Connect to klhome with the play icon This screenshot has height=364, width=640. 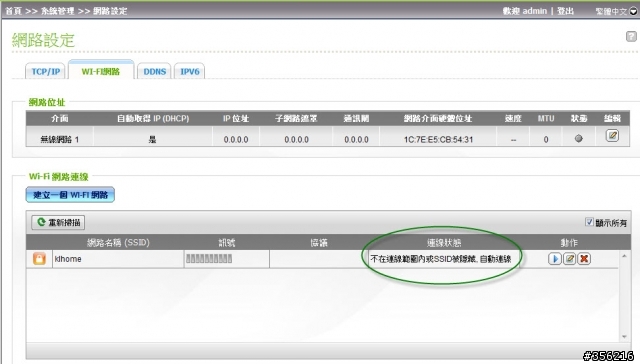554,259
